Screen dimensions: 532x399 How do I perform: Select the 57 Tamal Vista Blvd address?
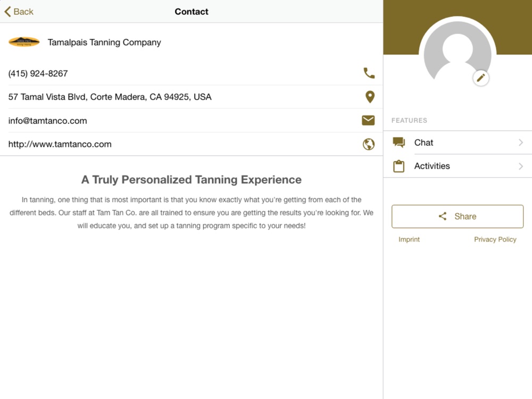point(110,97)
